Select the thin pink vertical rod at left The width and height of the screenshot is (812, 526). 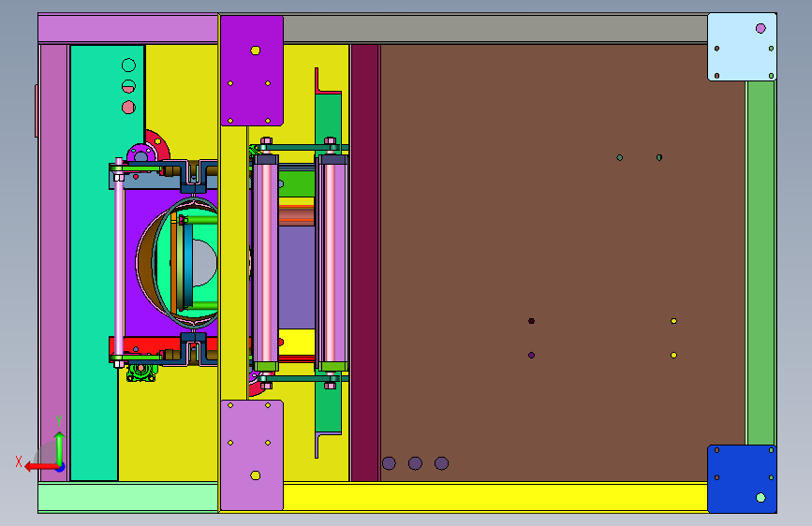point(119,263)
